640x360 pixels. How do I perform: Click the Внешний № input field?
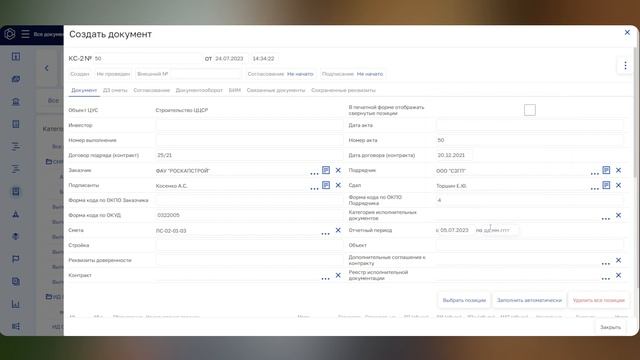pyautogui.click(x=188, y=74)
